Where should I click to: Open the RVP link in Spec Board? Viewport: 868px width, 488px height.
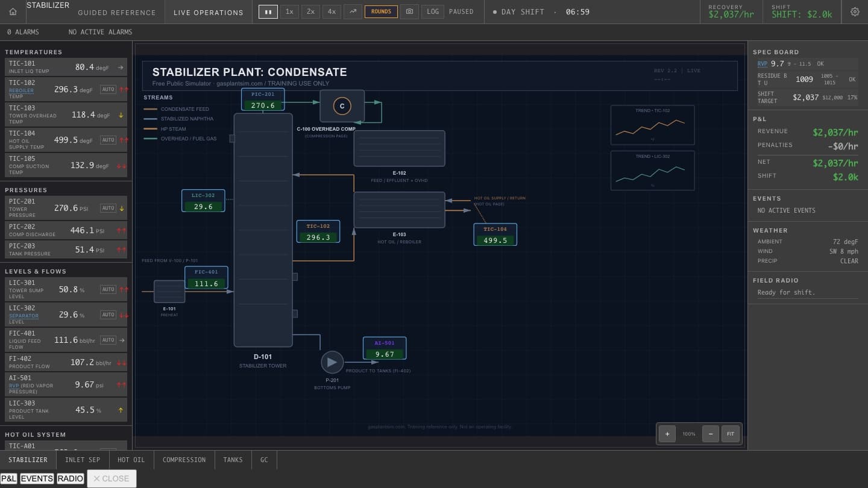click(763, 63)
